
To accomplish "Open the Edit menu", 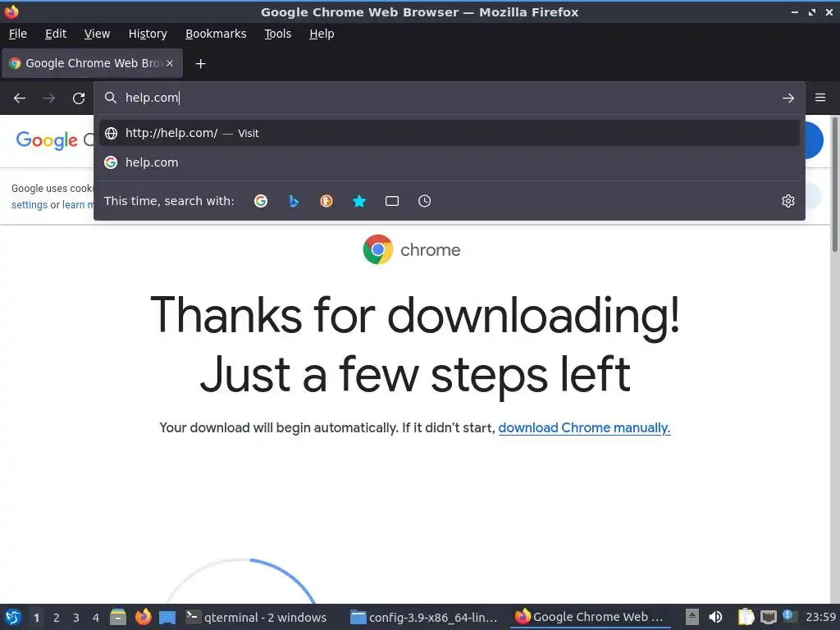I will 56,34.
